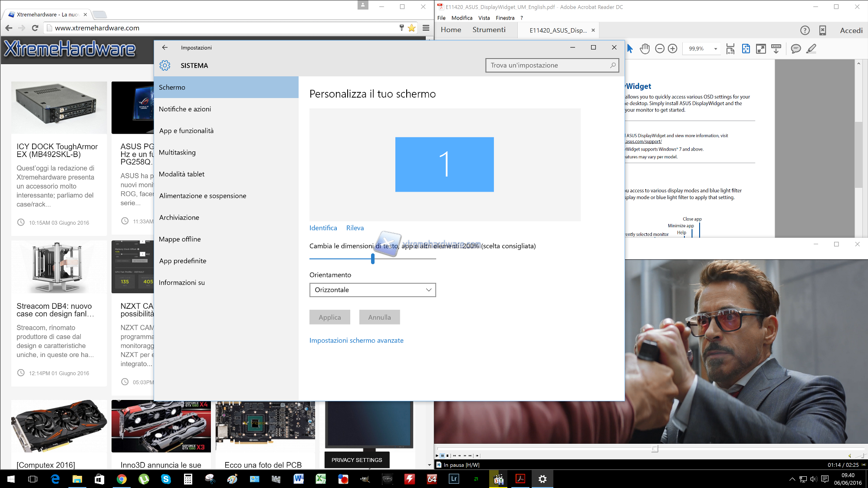Open the 99,9% zoom level dropdown
The width and height of the screenshot is (868, 488).
[x=715, y=49]
